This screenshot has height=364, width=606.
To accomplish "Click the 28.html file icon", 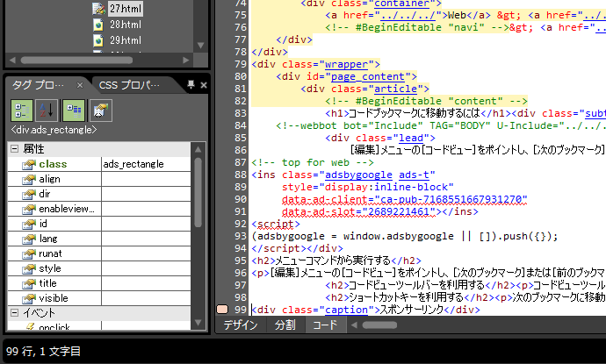I will [99, 25].
